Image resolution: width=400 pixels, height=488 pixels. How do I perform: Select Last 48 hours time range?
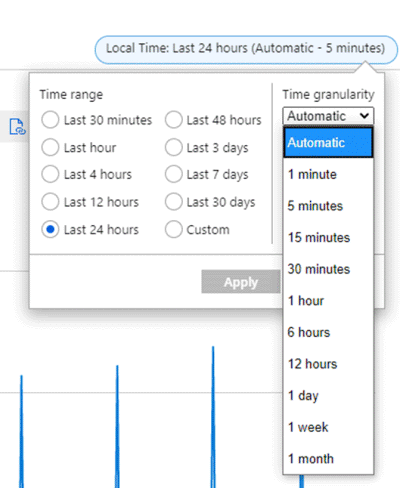174,120
